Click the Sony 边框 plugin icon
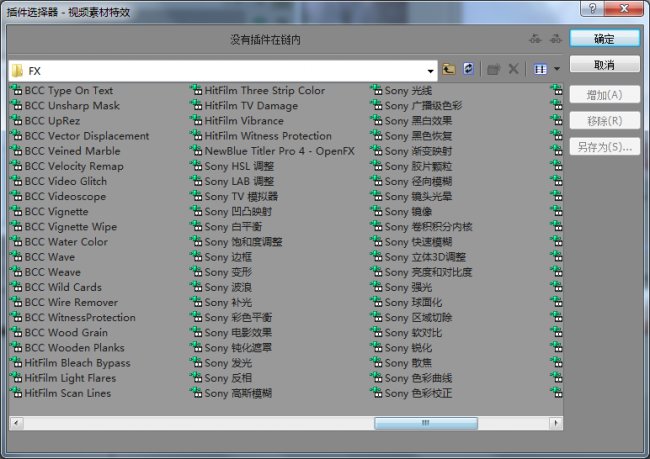The height and width of the screenshot is (459, 650). pos(196,257)
